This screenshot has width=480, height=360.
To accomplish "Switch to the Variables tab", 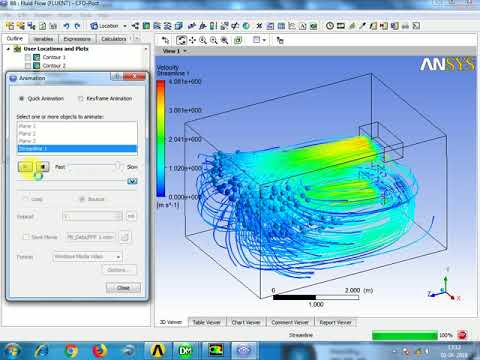I will 43,39.
